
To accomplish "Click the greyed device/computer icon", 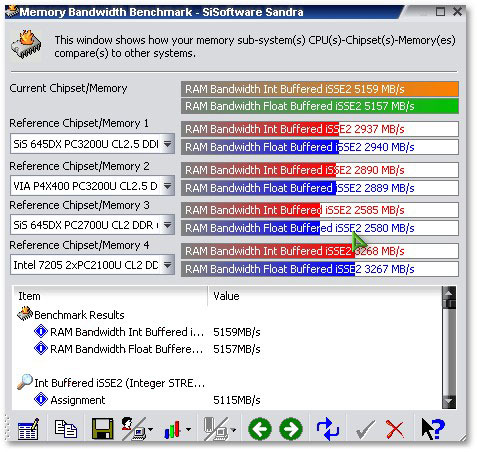I will [216, 429].
